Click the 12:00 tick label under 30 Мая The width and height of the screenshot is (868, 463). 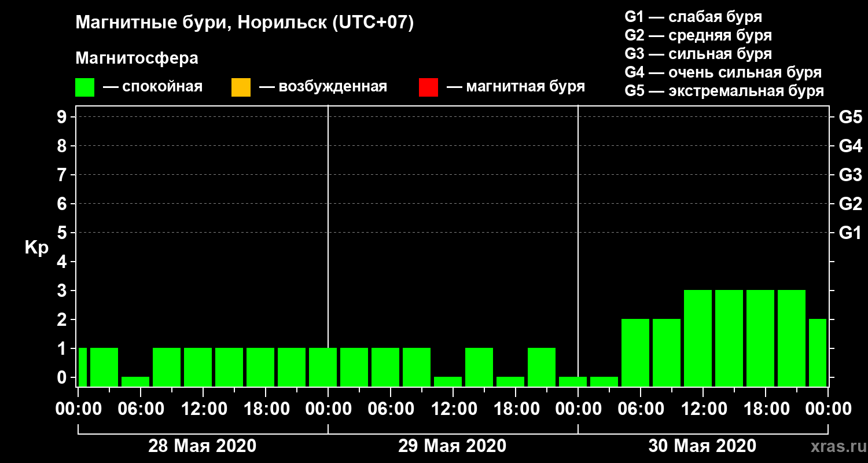pos(703,409)
